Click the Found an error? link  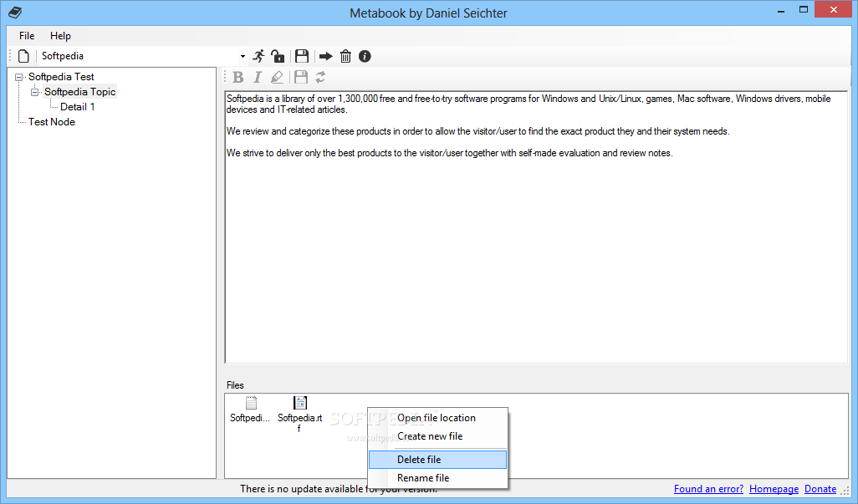pyautogui.click(x=708, y=489)
